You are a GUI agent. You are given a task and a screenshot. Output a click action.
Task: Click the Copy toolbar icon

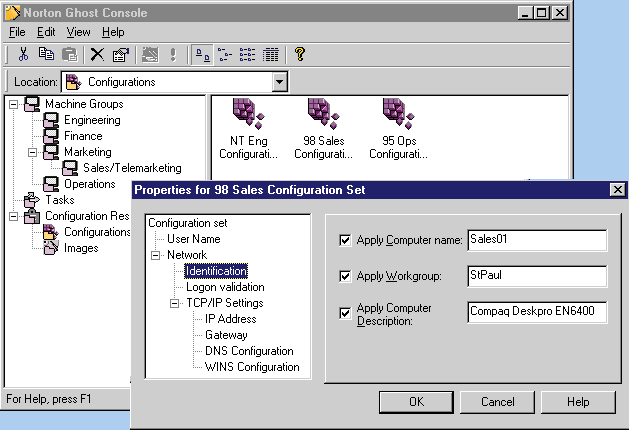click(47, 55)
